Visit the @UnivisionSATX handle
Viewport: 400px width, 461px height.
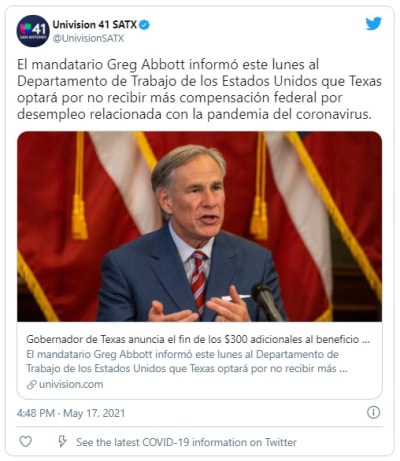(x=88, y=39)
